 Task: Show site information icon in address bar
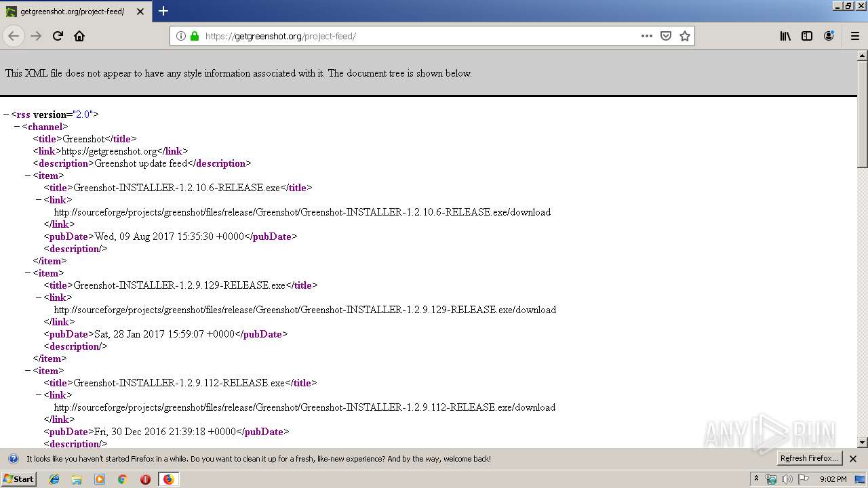click(181, 36)
